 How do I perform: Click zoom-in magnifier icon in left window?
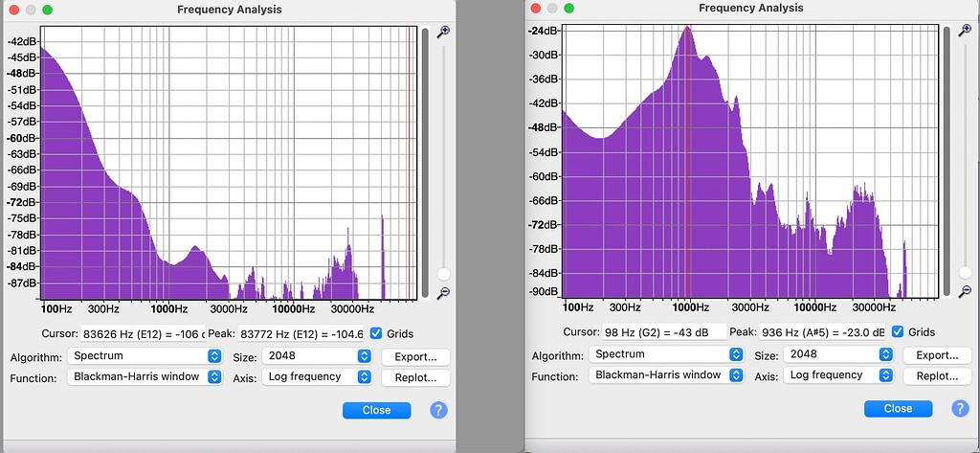(x=442, y=32)
